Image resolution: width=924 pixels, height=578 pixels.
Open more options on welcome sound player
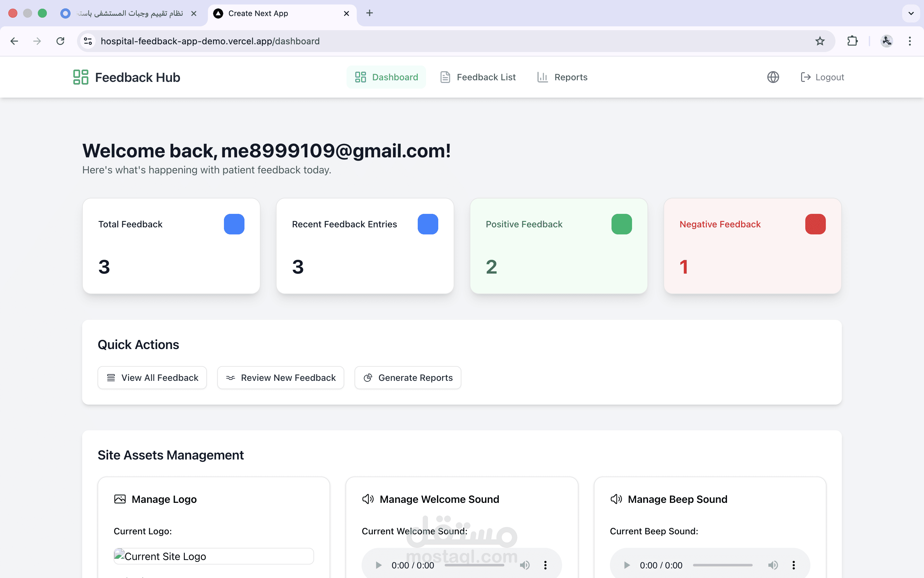[545, 565]
